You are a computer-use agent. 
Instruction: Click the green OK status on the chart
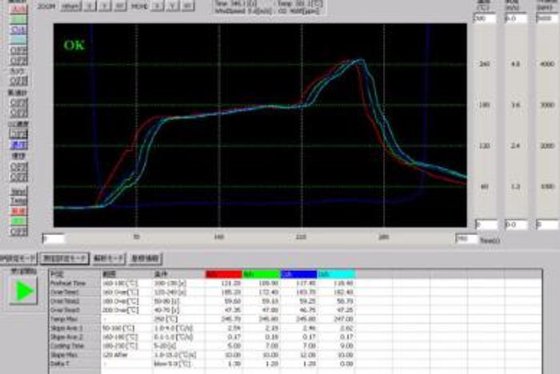pyautogui.click(x=74, y=45)
